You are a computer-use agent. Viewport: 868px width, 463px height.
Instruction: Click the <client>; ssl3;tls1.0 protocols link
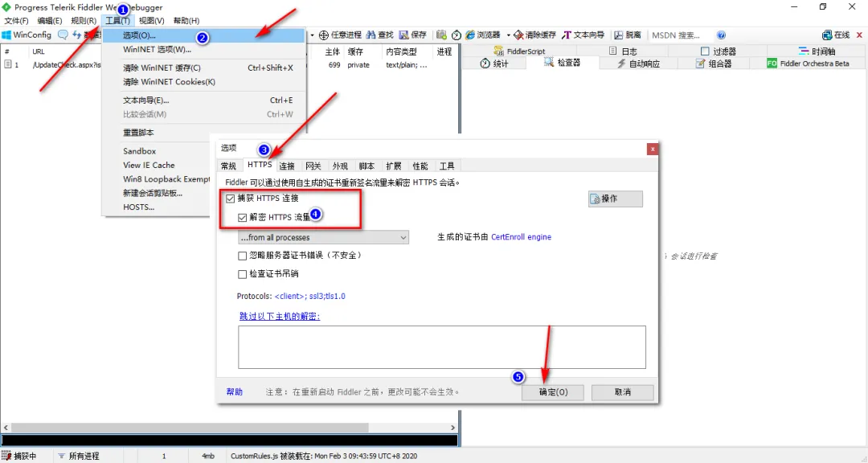[310, 297]
